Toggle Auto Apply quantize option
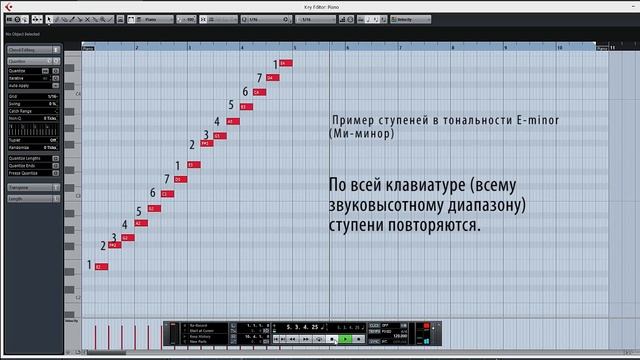 pos(56,86)
